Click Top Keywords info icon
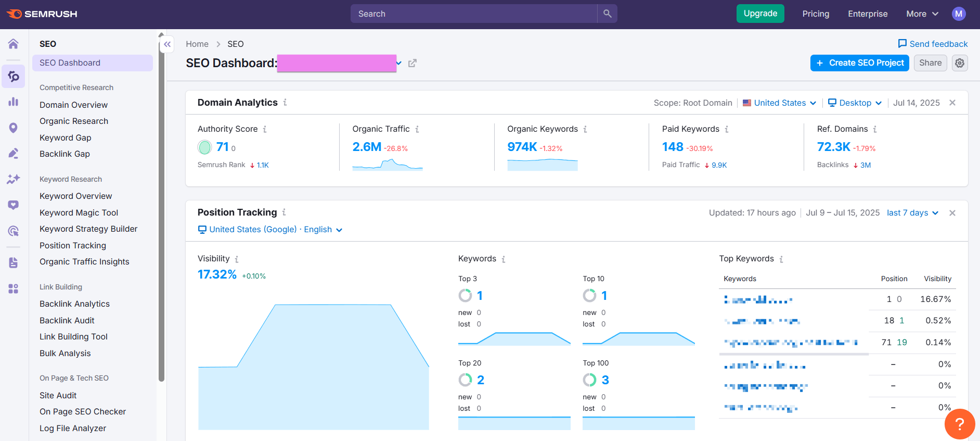 tap(781, 259)
